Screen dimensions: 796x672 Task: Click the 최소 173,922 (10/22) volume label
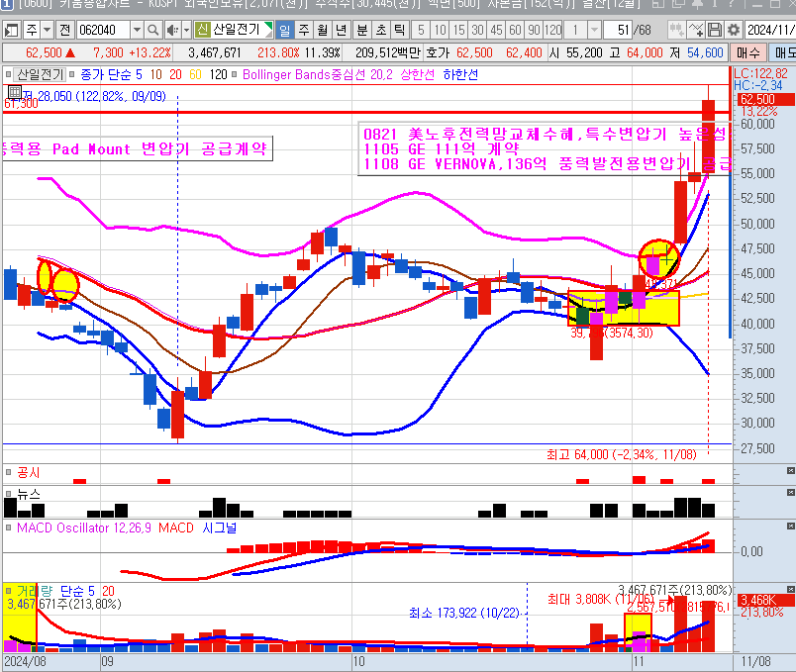pyautogui.click(x=464, y=614)
